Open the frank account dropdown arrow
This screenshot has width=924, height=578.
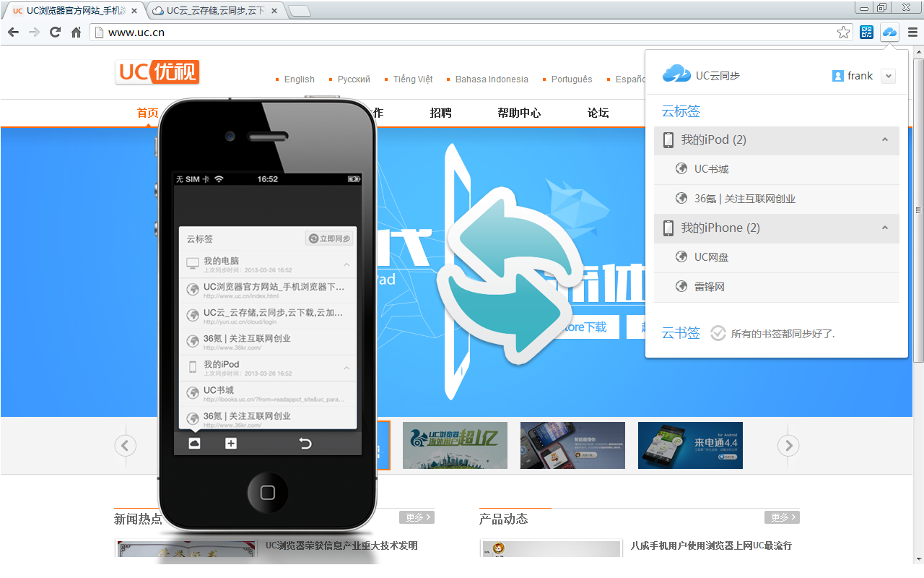888,76
